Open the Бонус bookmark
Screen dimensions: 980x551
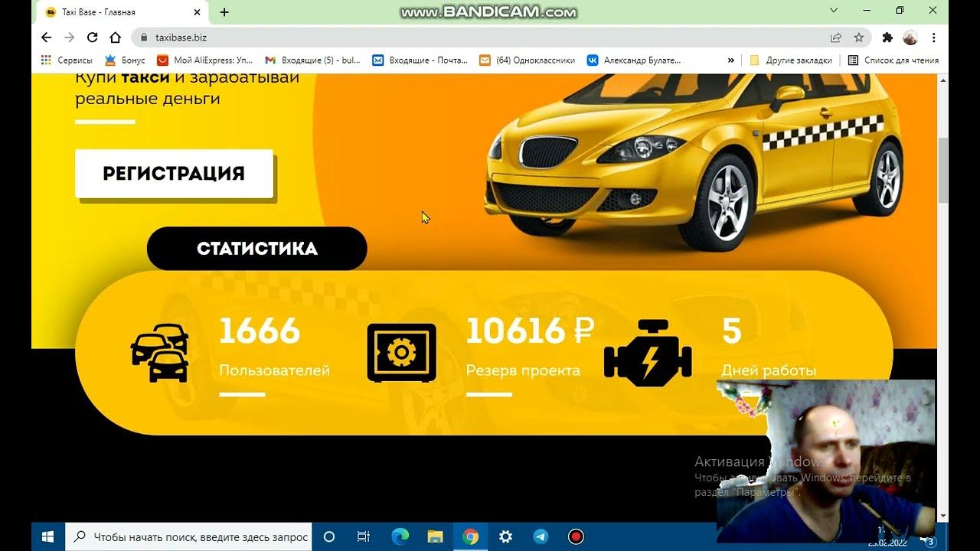point(125,60)
